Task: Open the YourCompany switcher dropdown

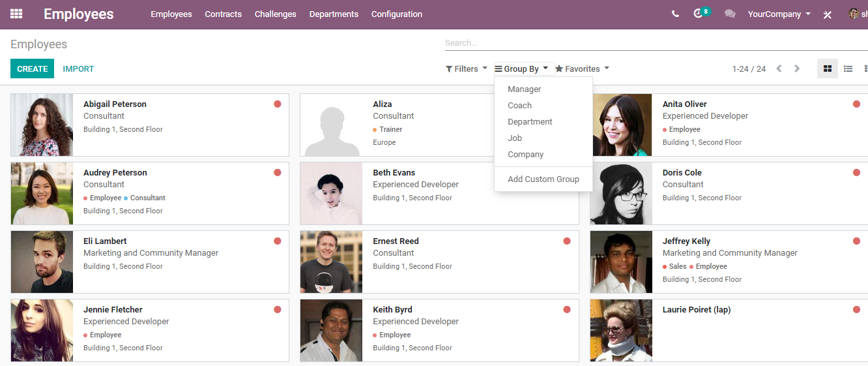Action: point(779,14)
